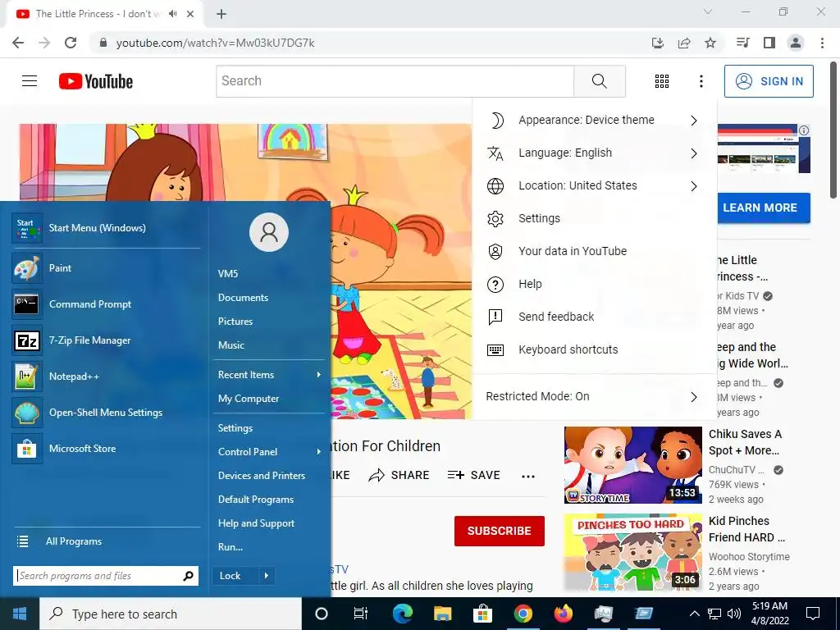Click the search magnifier button on YouTube
840x630 pixels.
(x=600, y=81)
